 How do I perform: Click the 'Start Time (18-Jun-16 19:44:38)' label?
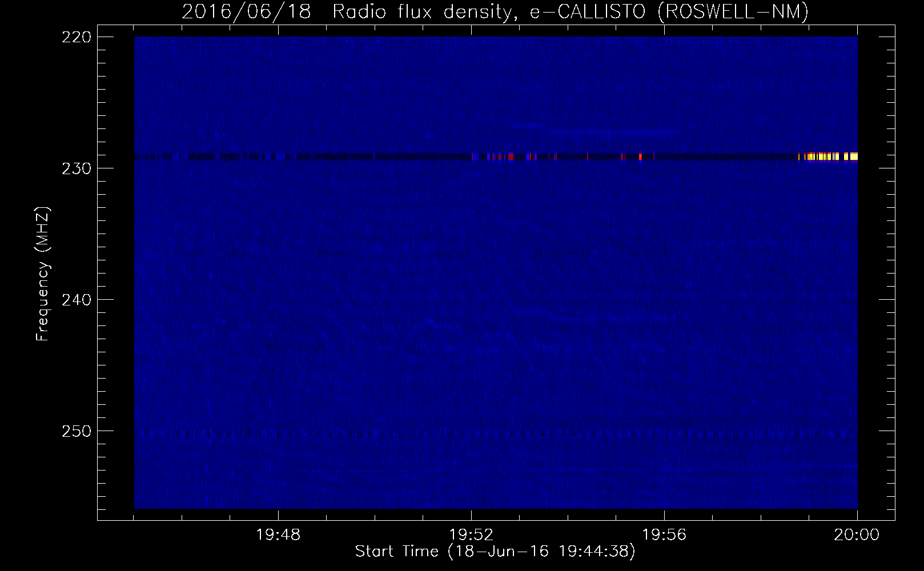pyautogui.click(x=495, y=552)
